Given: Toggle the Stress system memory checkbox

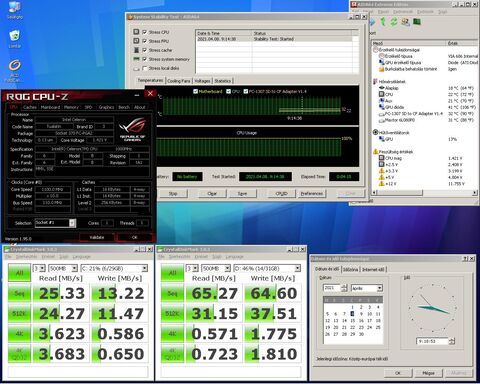Looking at the screenshot, I should (145, 59).
